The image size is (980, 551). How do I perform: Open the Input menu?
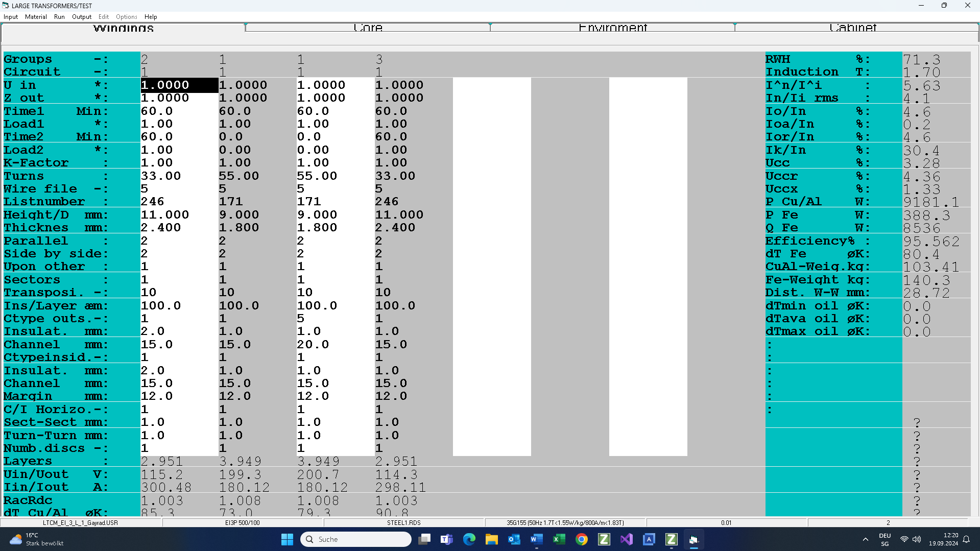[x=11, y=17]
